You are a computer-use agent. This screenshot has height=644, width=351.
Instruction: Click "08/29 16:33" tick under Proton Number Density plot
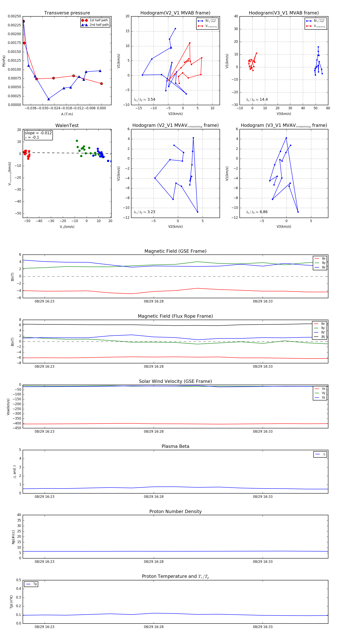[262, 562]
